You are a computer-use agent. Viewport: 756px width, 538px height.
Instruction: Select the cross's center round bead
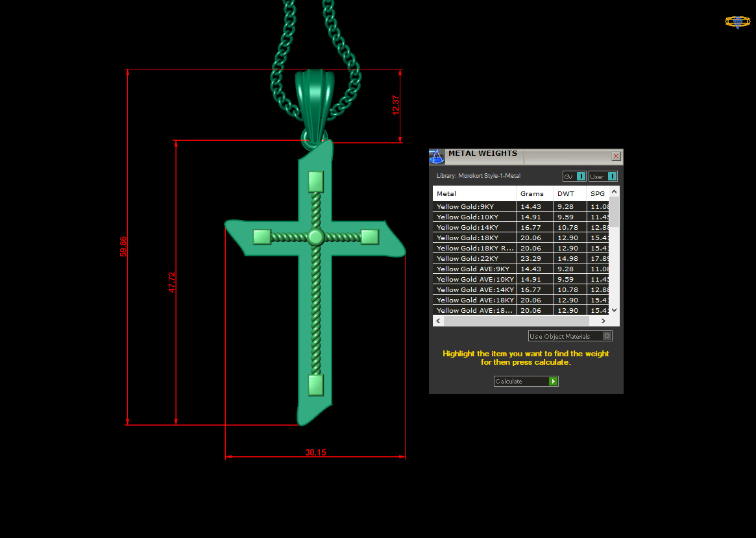(x=316, y=237)
